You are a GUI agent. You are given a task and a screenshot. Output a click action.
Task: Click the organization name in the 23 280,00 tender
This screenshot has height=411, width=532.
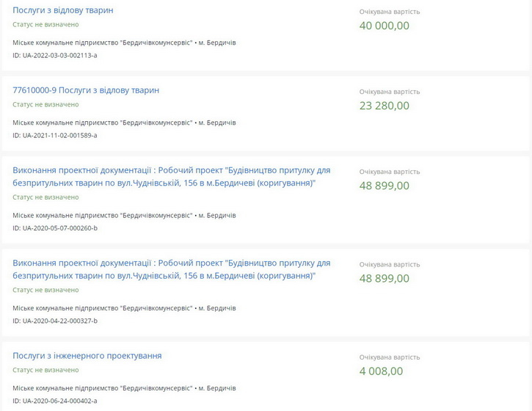tap(103, 123)
